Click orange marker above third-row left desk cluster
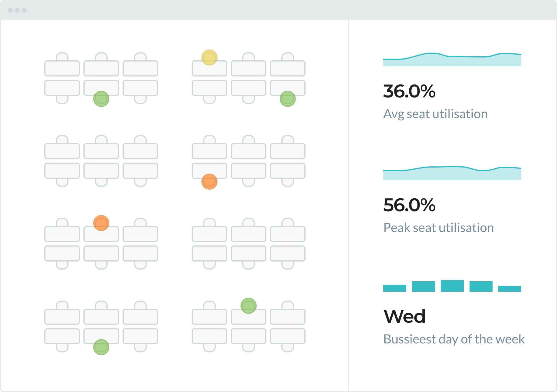Image resolution: width=557 pixels, height=392 pixels. [x=101, y=223]
